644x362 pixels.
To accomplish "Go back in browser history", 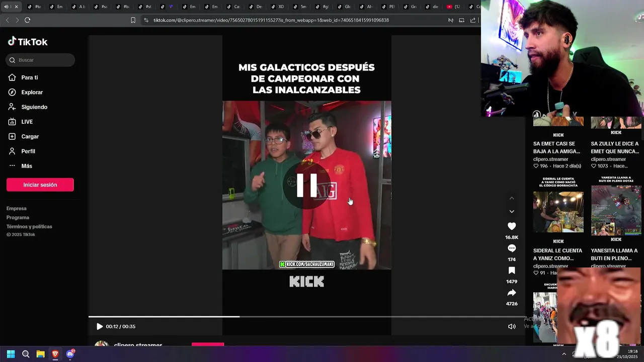I will (x=7, y=20).
